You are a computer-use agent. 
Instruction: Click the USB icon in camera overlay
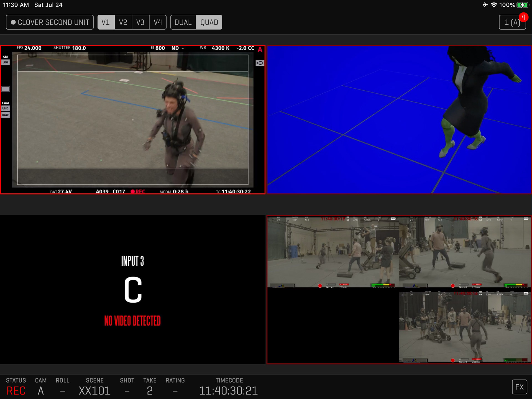(x=260, y=63)
